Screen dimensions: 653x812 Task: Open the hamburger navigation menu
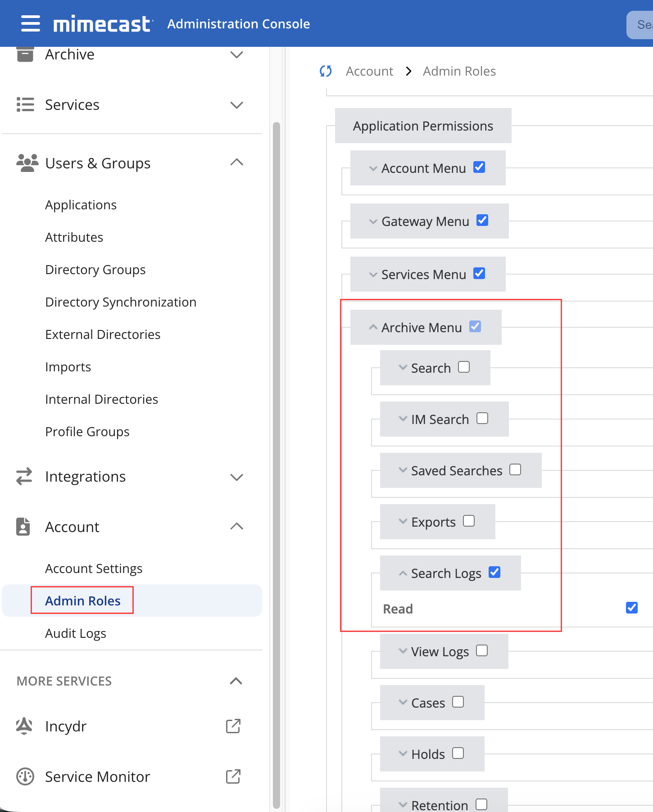pyautogui.click(x=30, y=23)
